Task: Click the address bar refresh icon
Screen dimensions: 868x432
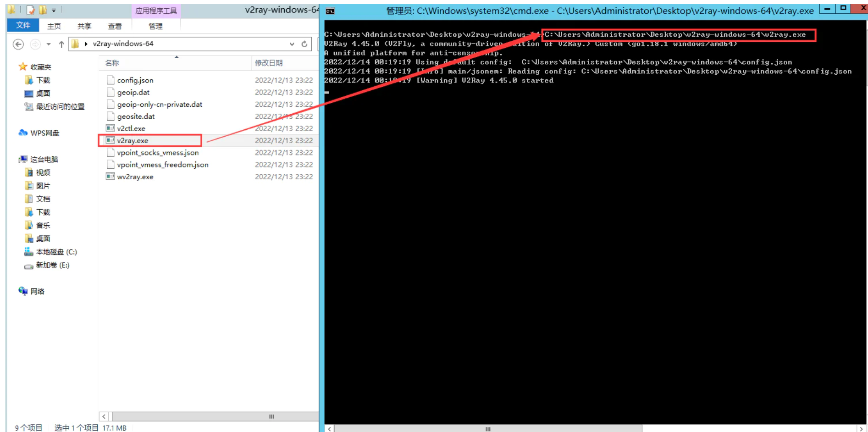Action: click(304, 44)
